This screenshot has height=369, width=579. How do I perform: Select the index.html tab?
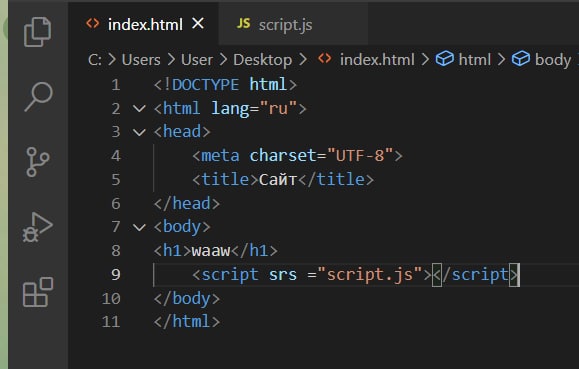click(x=144, y=24)
